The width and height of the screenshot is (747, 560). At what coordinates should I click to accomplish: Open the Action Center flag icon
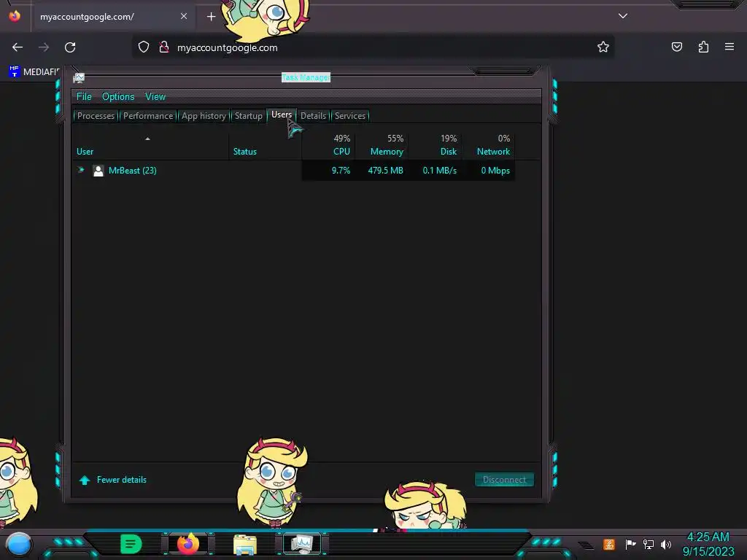pyautogui.click(x=630, y=544)
